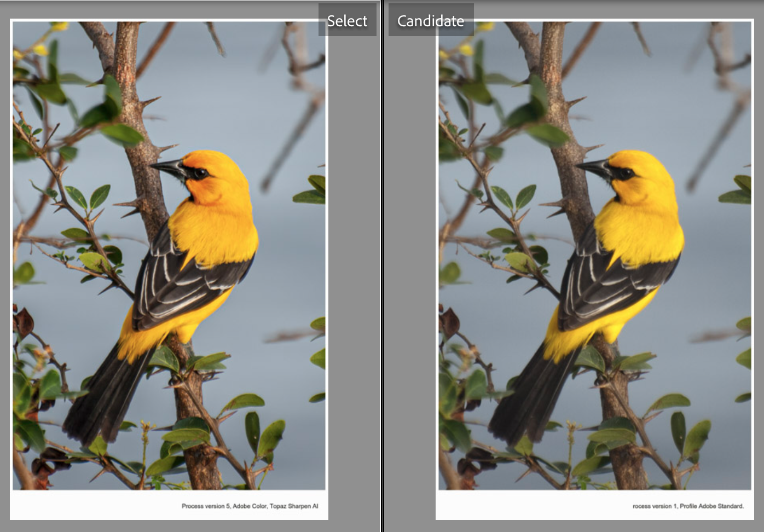Viewport: 764px width, 532px height.
Task: Click the yellow flower at top-left of Candidate photo
Action: (466, 50)
